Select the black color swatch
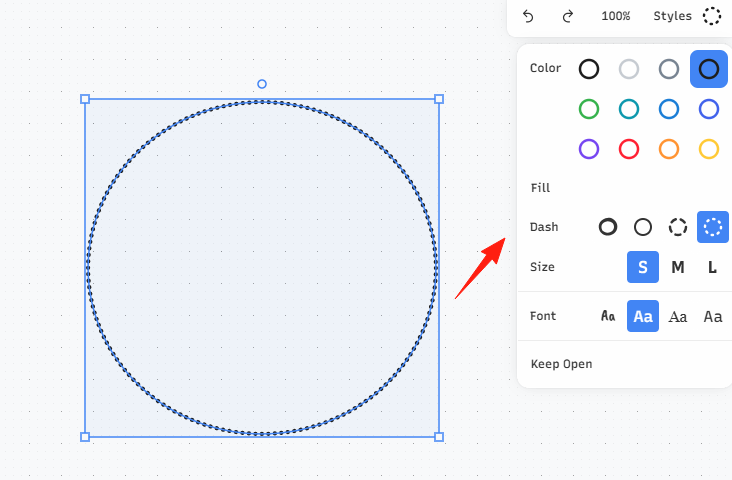732x480 pixels. pos(589,69)
